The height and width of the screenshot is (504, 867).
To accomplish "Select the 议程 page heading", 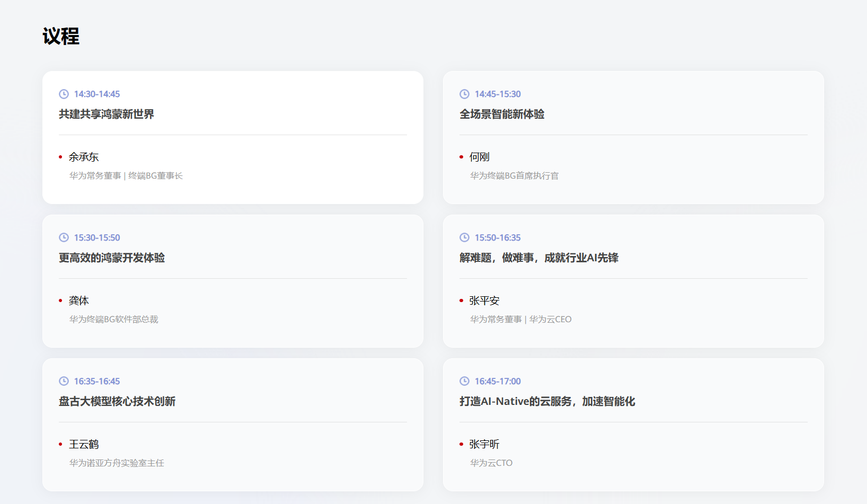I will point(61,36).
